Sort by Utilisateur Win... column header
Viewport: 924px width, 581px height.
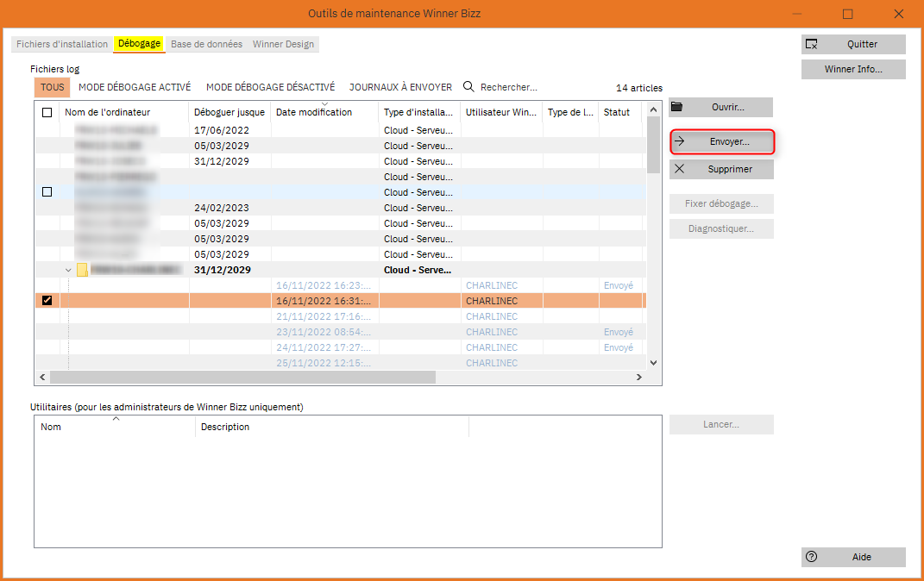pyautogui.click(x=501, y=112)
